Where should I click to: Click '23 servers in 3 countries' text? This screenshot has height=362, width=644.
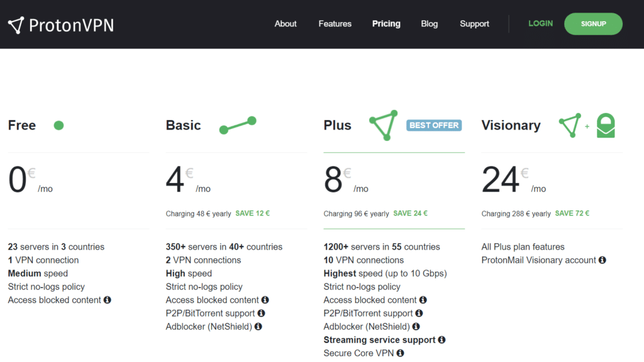coord(56,247)
